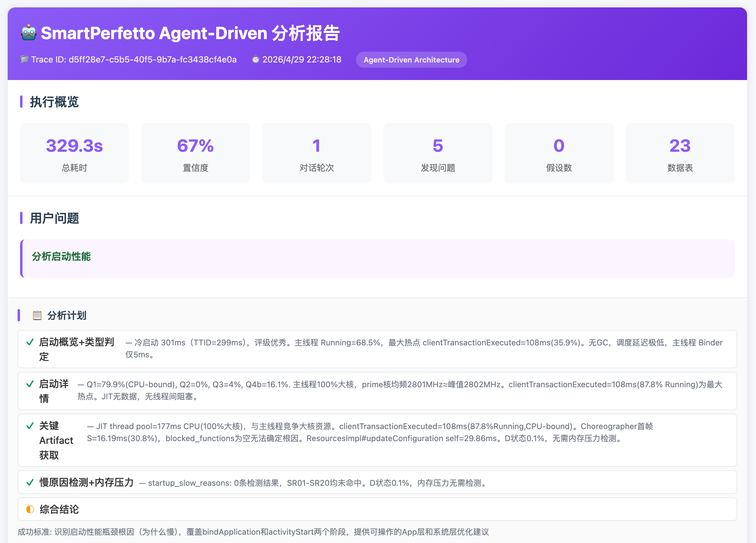This screenshot has width=756, height=543.
Task: Click the half-filled circle icon before 综合结论
Action: pyautogui.click(x=30, y=509)
